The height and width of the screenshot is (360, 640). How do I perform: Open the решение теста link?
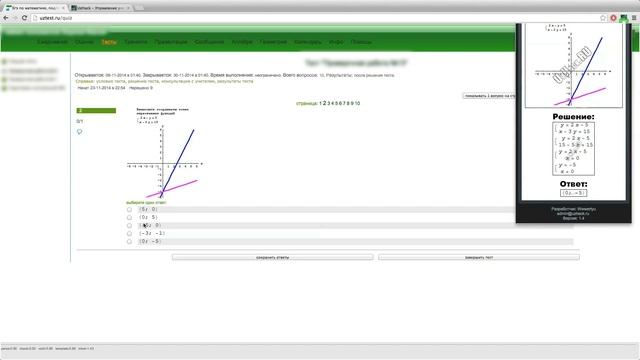tap(143, 81)
